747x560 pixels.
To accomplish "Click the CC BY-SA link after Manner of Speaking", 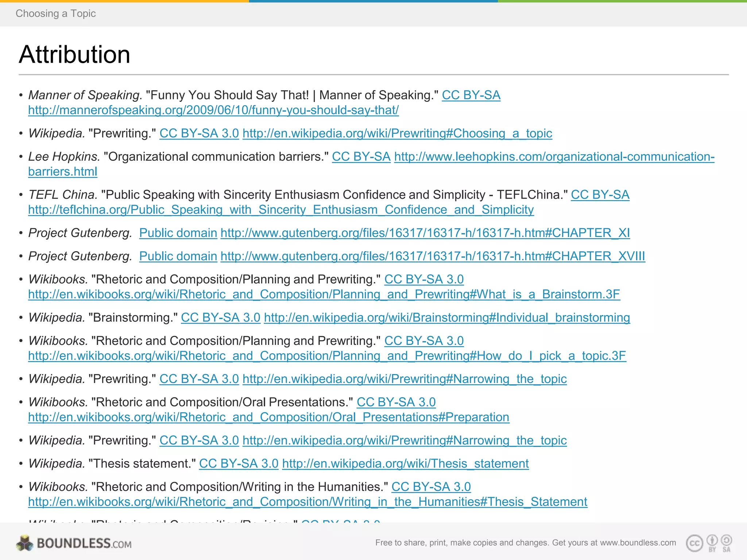I will [x=471, y=95].
